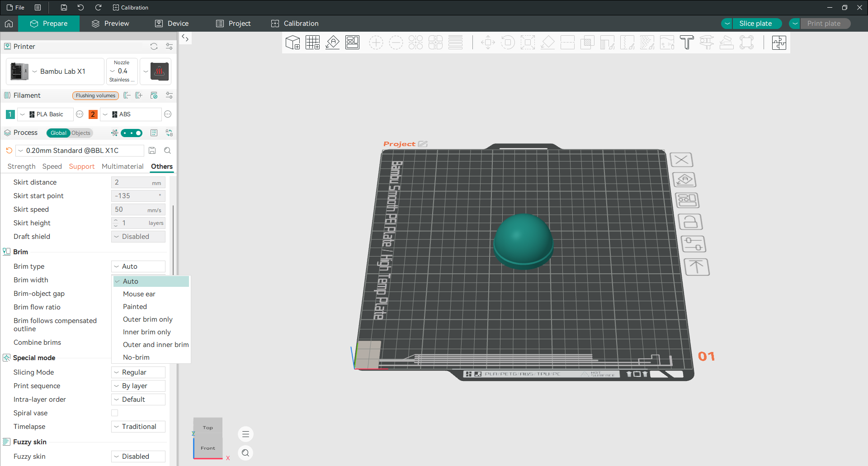Toggle the advanced settings switch
The width and height of the screenshot is (868, 466).
click(x=132, y=133)
